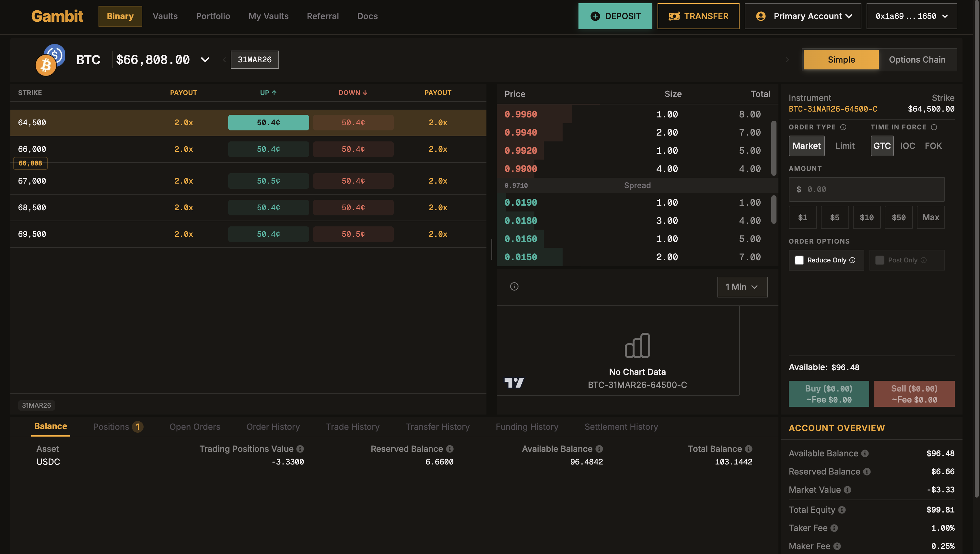The image size is (980, 554).
Task: Click the Order Type info icon
Action: click(844, 127)
